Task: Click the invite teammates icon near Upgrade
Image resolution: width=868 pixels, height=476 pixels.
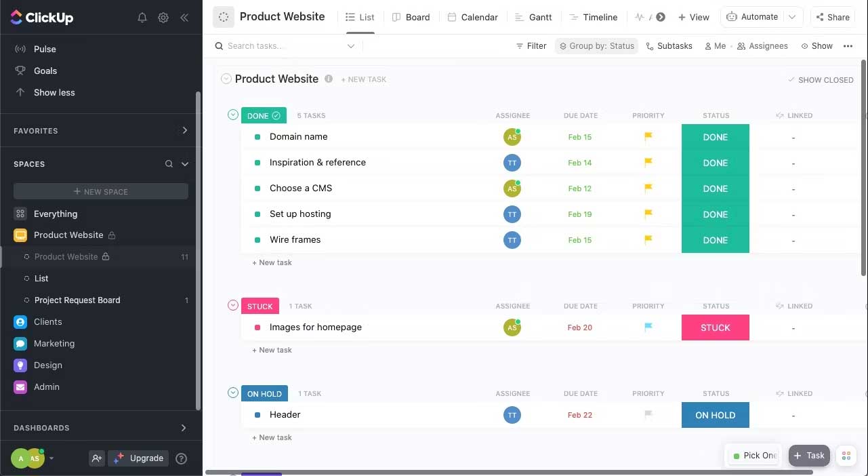Action: coord(97,458)
